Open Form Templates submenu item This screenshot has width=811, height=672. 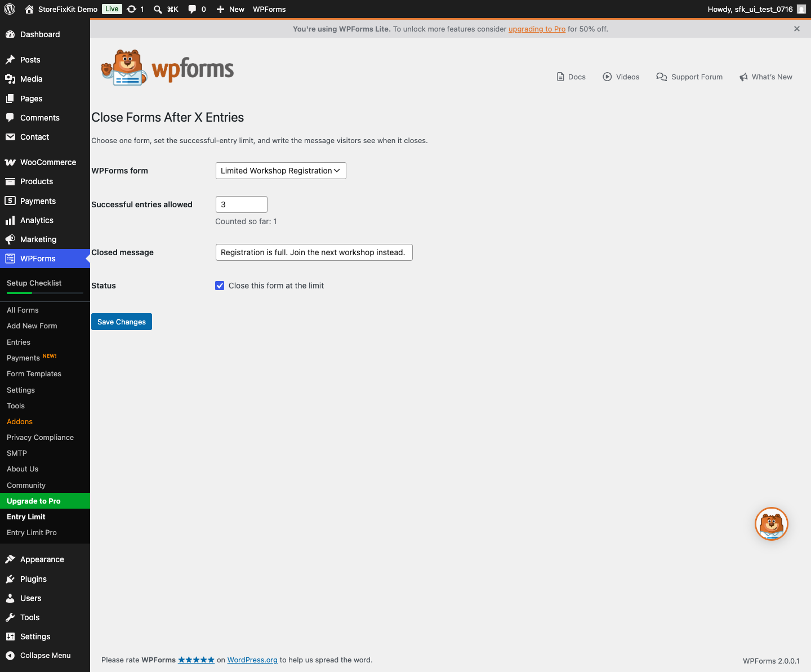coord(34,373)
